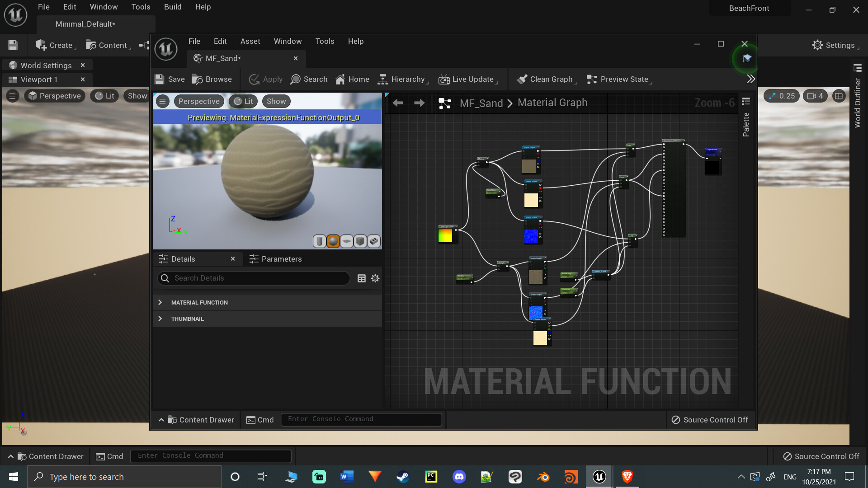Image resolution: width=868 pixels, height=488 pixels.
Task: Click the Source Control Off button
Action: 710,419
